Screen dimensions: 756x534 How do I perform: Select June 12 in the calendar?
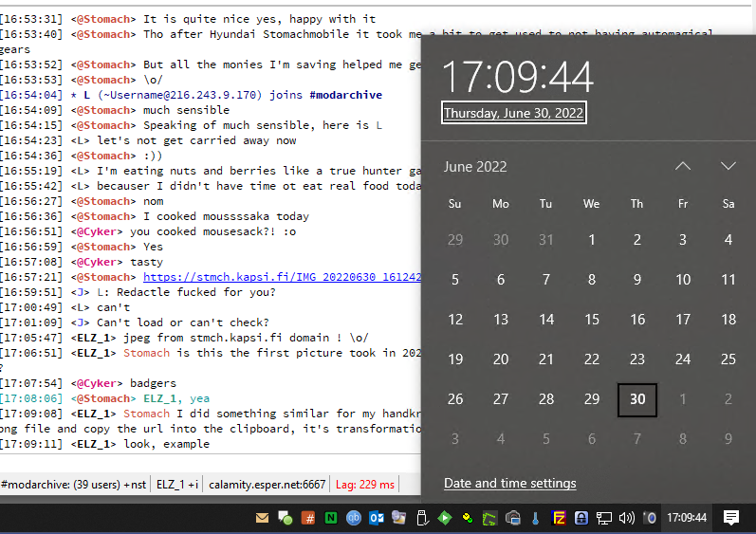(455, 320)
